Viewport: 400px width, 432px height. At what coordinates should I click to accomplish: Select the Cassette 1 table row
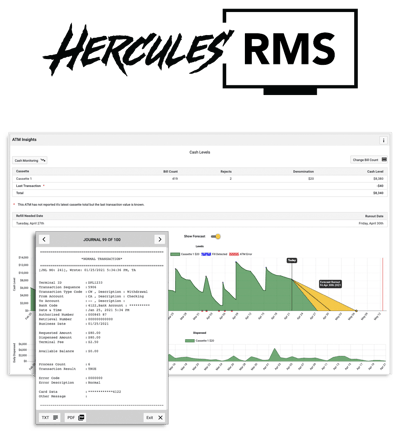click(200, 179)
